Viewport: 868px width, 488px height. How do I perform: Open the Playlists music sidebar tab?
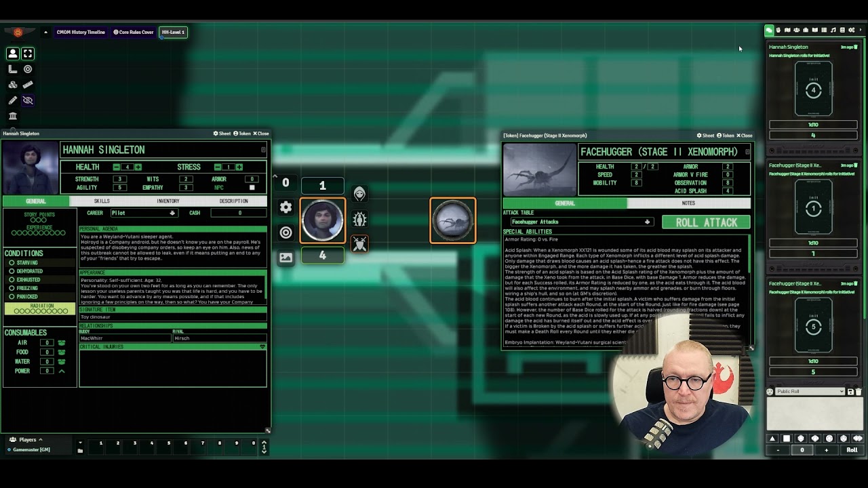pyautogui.click(x=833, y=30)
